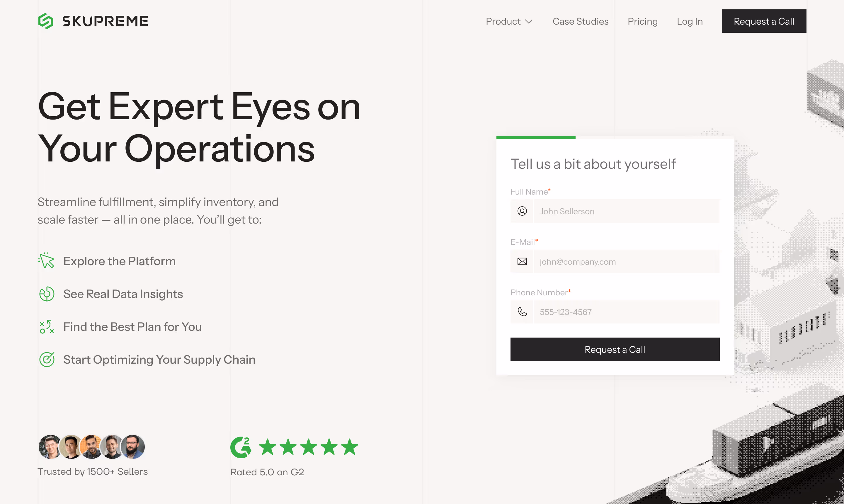
Task: Click the 'Explore the Platform' text
Action: point(120,261)
